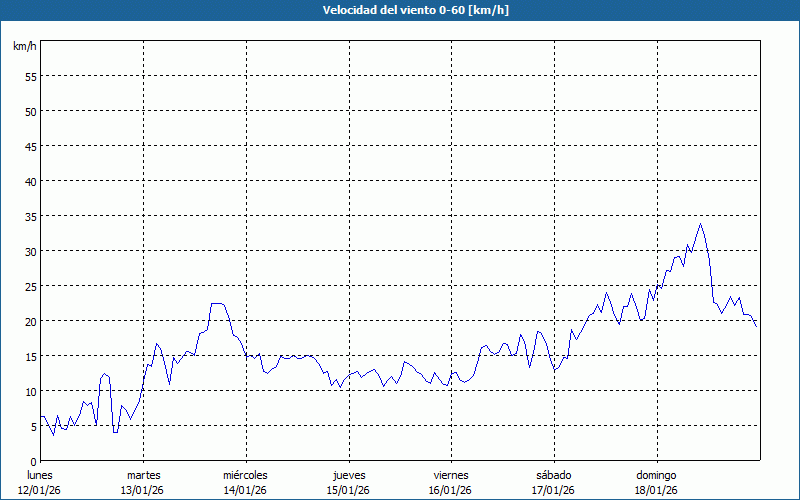Click the 55 value on the y-axis
This screenshot has height=500, width=800.
tap(30, 76)
